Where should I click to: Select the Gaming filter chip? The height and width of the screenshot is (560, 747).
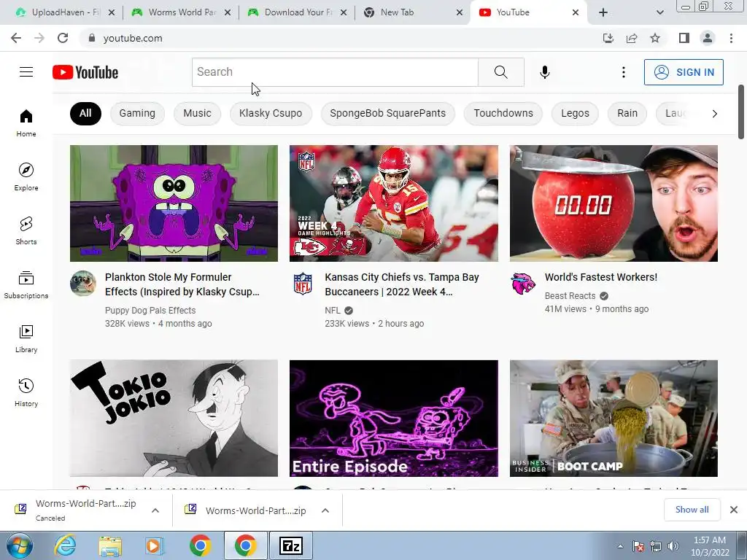click(137, 113)
